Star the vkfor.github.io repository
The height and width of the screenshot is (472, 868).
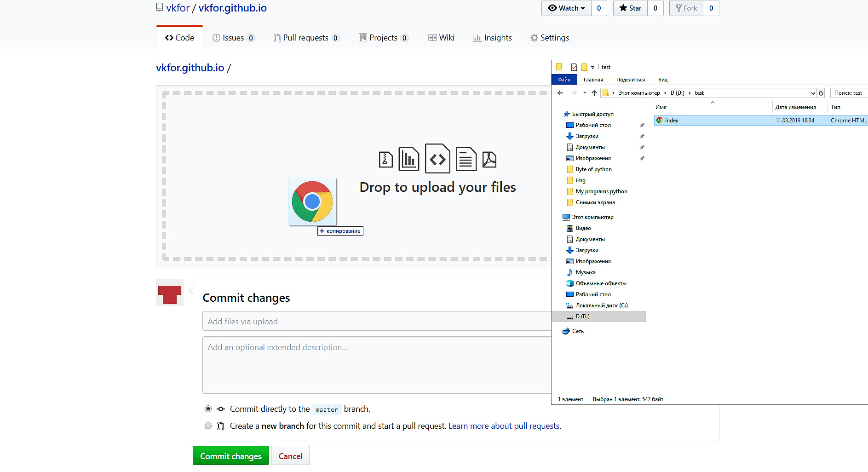click(630, 8)
